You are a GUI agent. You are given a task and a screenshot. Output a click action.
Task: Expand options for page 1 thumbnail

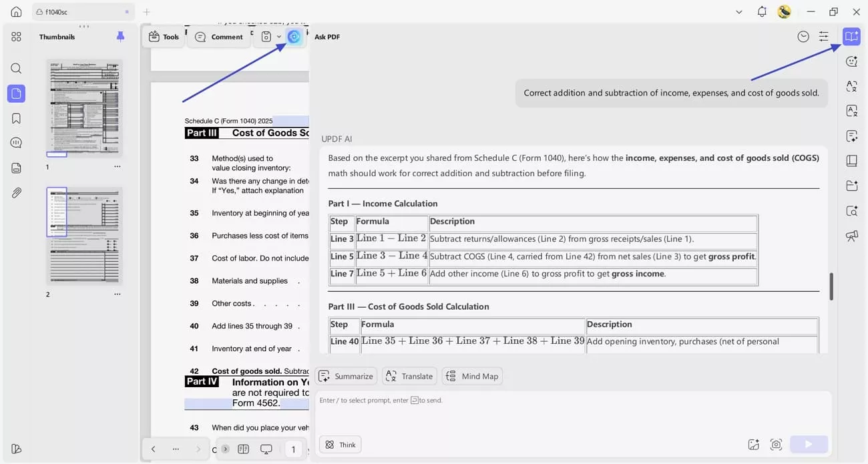pos(118,167)
